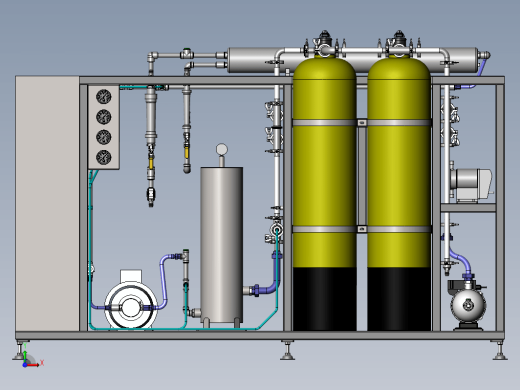
Task: Click the third gauge on the instrument panel
Action: pyautogui.click(x=104, y=137)
